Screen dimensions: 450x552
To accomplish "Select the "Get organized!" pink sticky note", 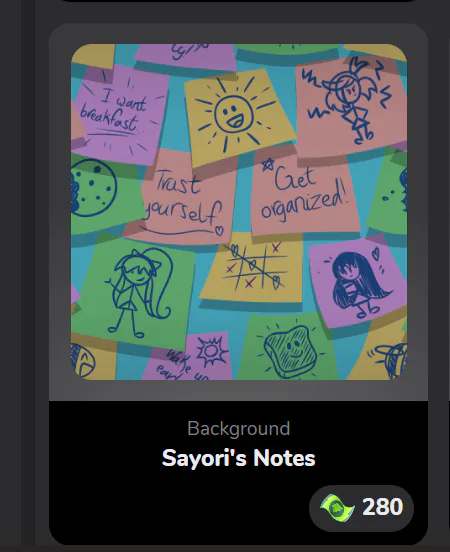I will (x=305, y=192).
